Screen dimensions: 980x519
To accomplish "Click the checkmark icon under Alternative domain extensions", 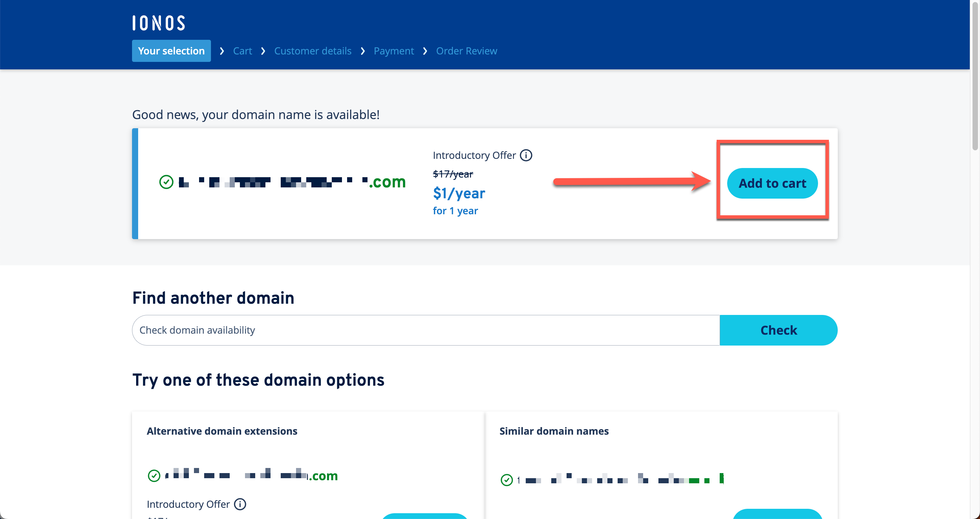I will tap(154, 476).
